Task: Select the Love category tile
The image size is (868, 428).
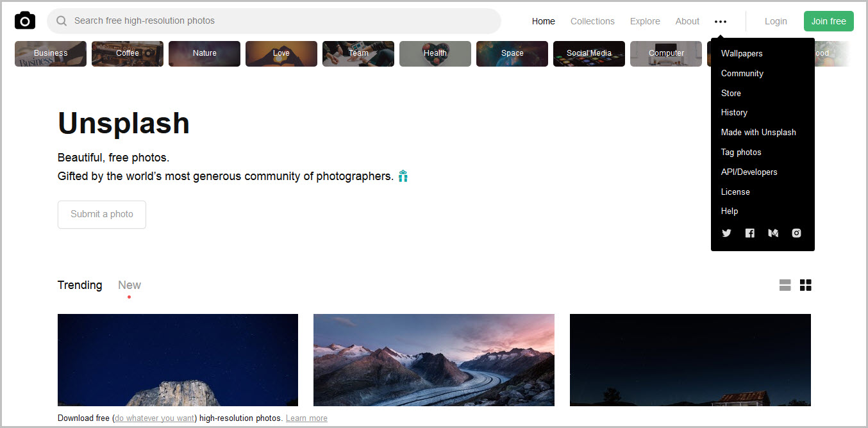Action: [x=281, y=54]
